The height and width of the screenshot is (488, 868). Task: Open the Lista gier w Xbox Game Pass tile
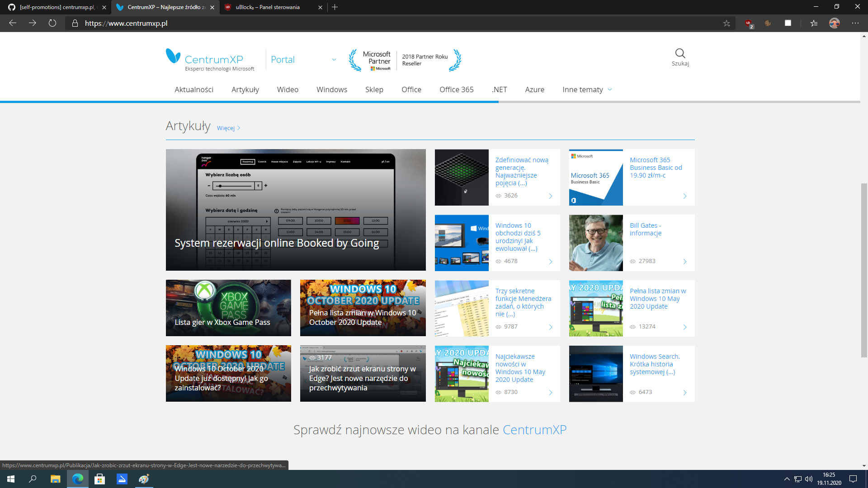pyautogui.click(x=228, y=308)
